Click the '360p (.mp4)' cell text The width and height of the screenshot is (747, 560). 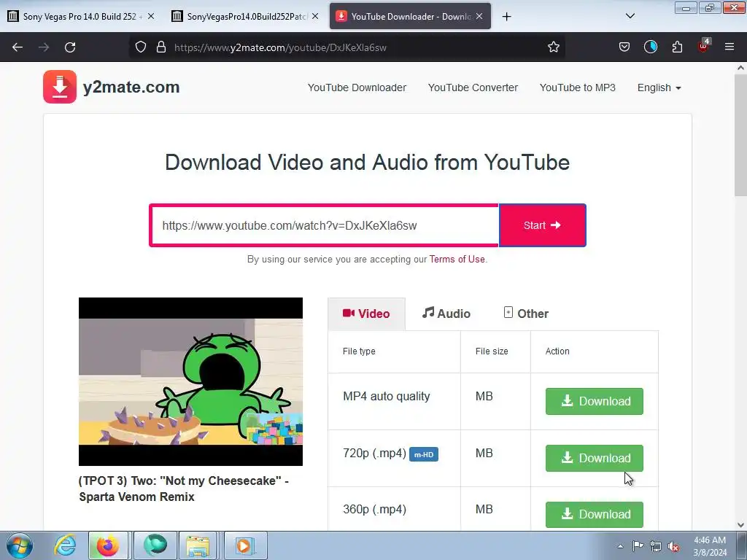[374, 509]
